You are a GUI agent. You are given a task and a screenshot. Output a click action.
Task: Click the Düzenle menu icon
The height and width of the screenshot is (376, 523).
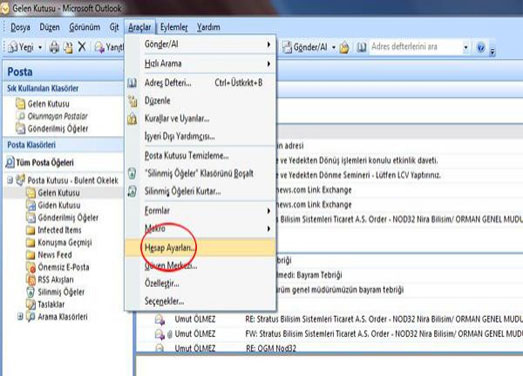coord(132,100)
